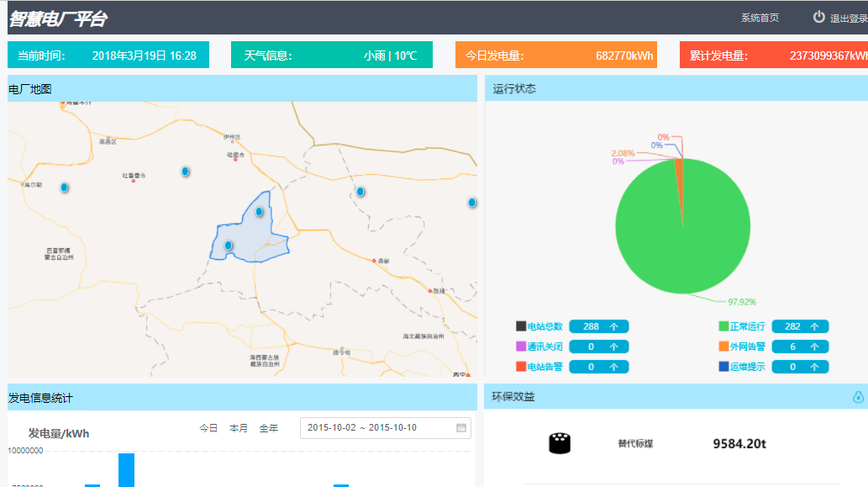Screen dimensions: 868x487
Task: Click the 运维提示 legend label
Action: (747, 367)
